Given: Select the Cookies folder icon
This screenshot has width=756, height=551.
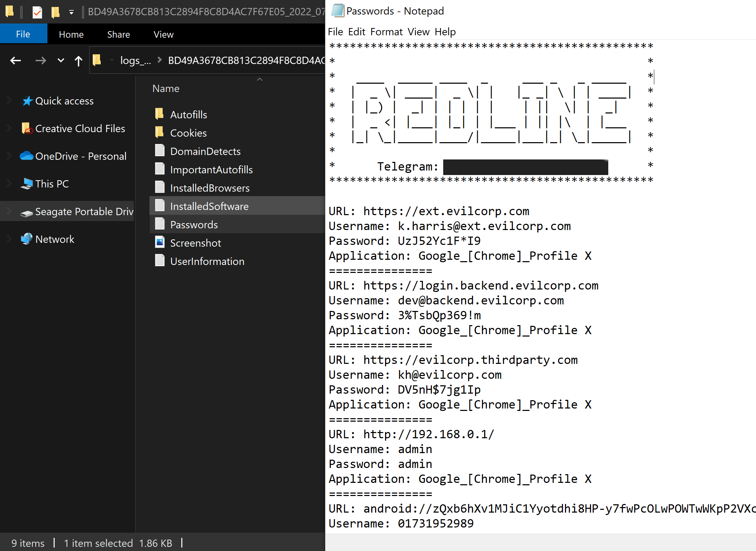Looking at the screenshot, I should point(160,132).
